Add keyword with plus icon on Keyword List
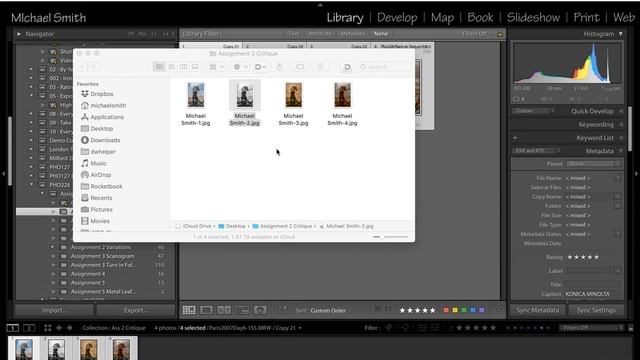Viewport: 640px width, 360px height. [515, 138]
